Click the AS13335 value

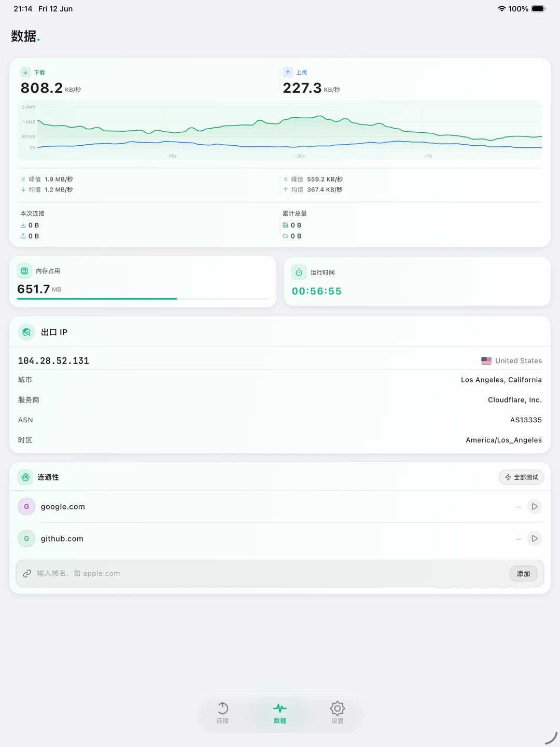[526, 420]
